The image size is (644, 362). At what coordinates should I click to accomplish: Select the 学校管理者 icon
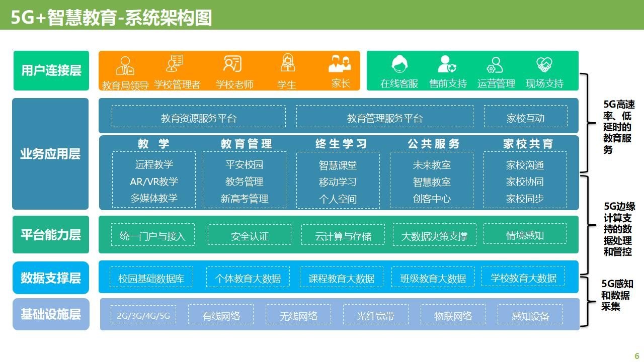coord(175,64)
